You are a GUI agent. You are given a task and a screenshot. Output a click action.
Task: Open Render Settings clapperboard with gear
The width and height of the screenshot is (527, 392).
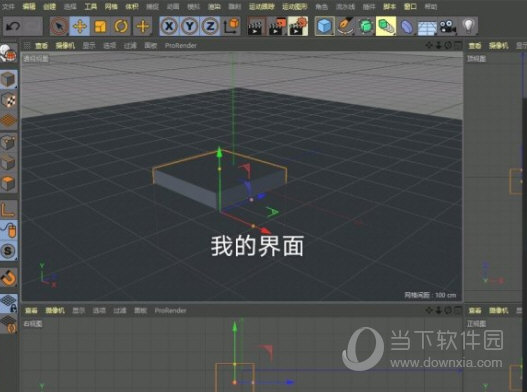point(298,26)
